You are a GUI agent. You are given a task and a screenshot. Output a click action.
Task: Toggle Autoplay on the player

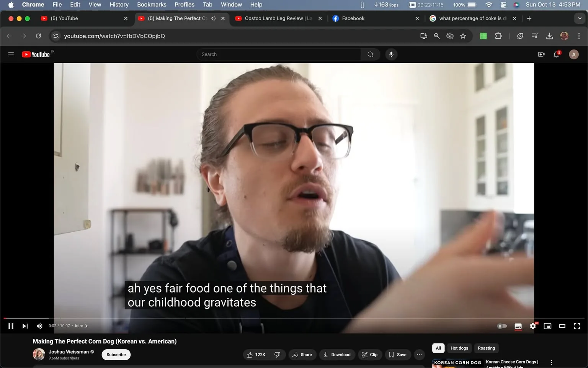click(502, 326)
